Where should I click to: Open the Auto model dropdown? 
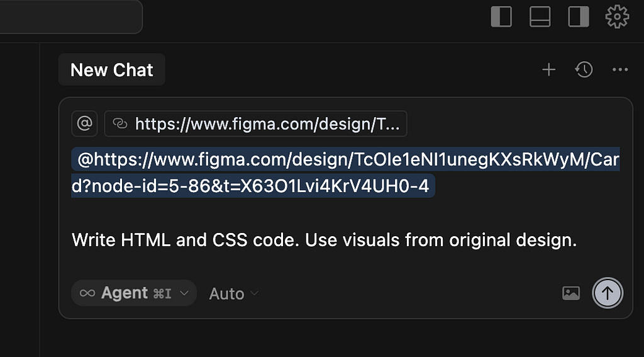pyautogui.click(x=234, y=293)
